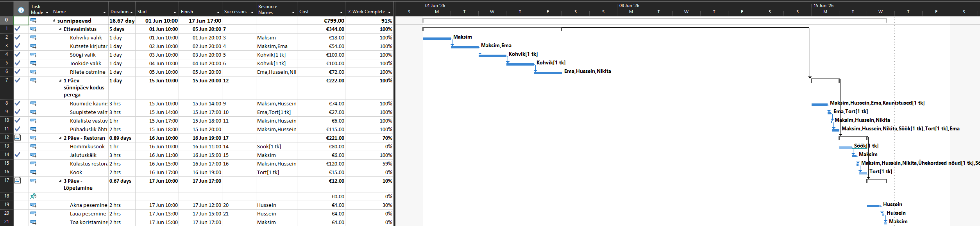The image size is (980, 226).
Task: Open the Resource Names column dropdown arrow
Action: click(293, 12)
